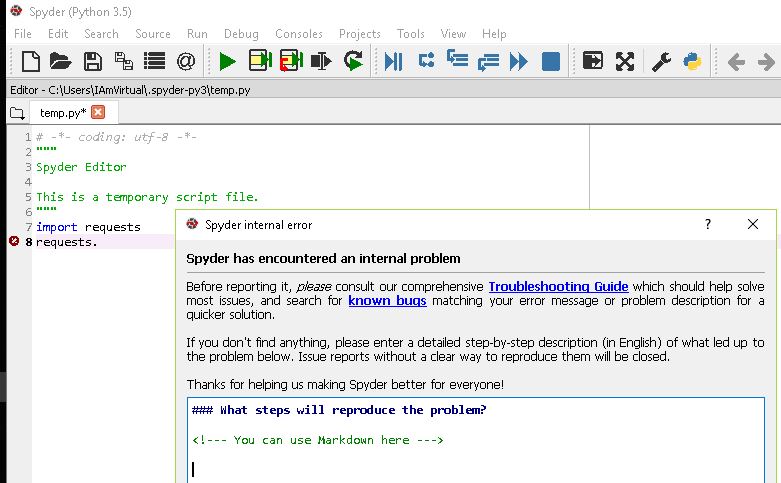
Task: Open PYTHONPATH manager python icon
Action: tap(692, 61)
